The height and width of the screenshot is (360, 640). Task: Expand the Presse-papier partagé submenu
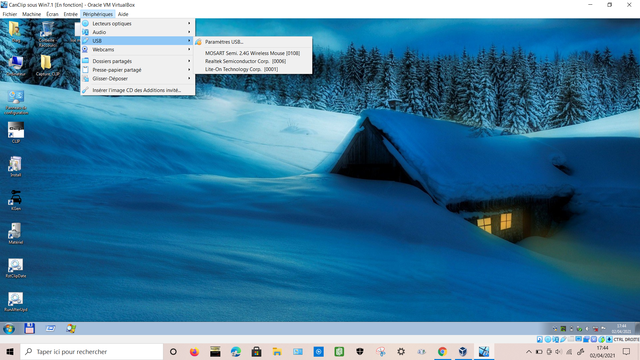coord(138,70)
